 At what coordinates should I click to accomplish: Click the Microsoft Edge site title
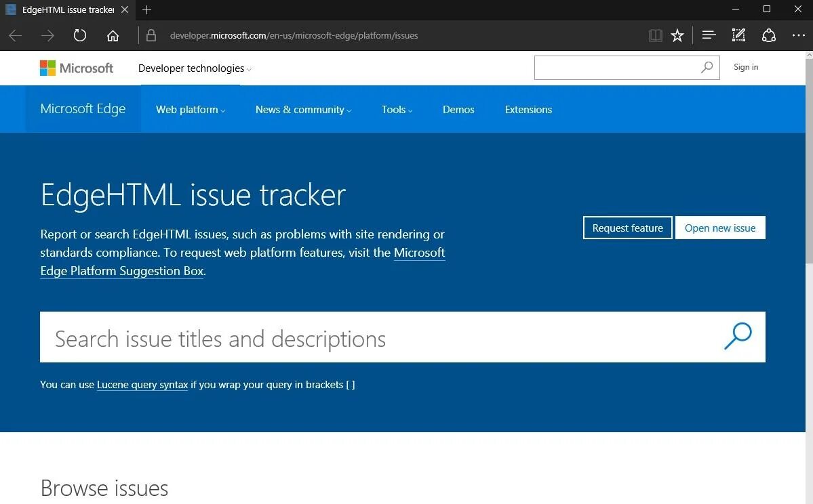point(83,109)
